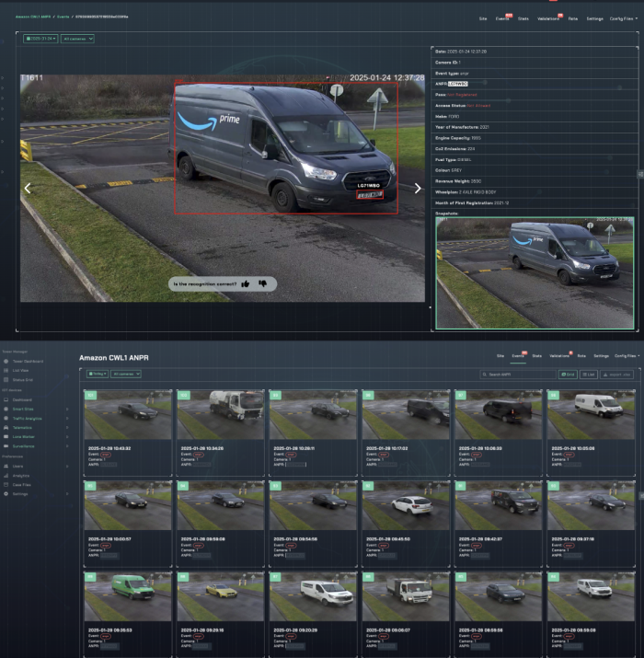Click the search magnifier icon in Search ANPR

[485, 375]
